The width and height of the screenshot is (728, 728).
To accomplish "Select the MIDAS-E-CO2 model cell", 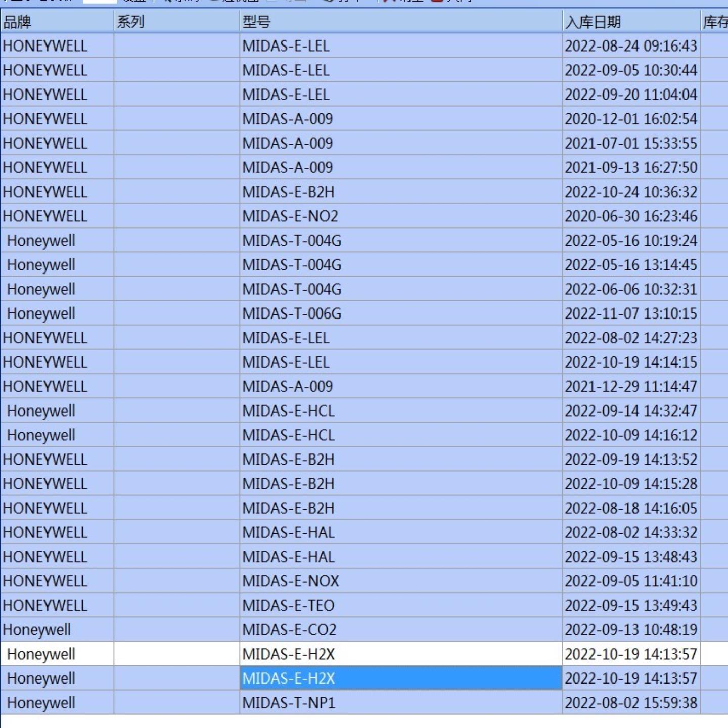I will point(401,629).
